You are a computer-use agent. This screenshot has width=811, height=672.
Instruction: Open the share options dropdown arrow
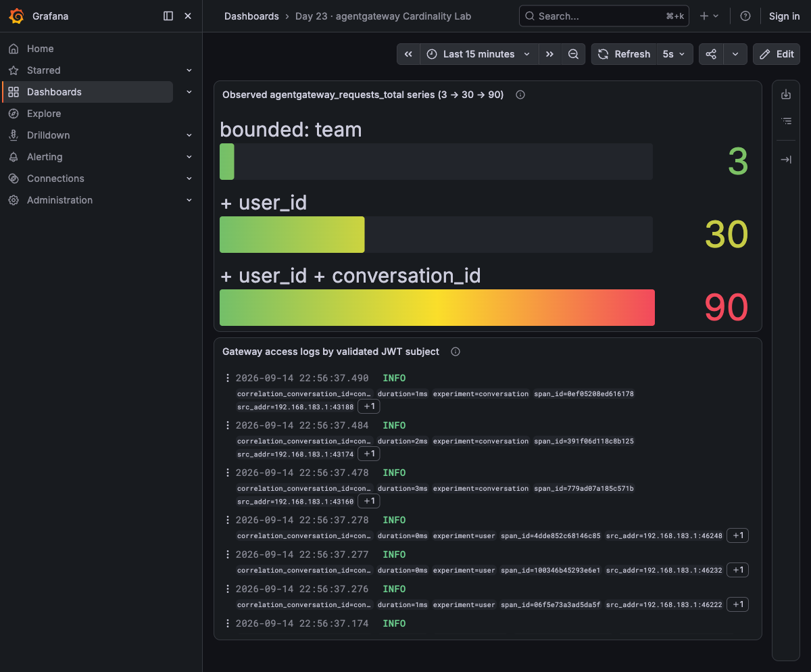pyautogui.click(x=735, y=54)
